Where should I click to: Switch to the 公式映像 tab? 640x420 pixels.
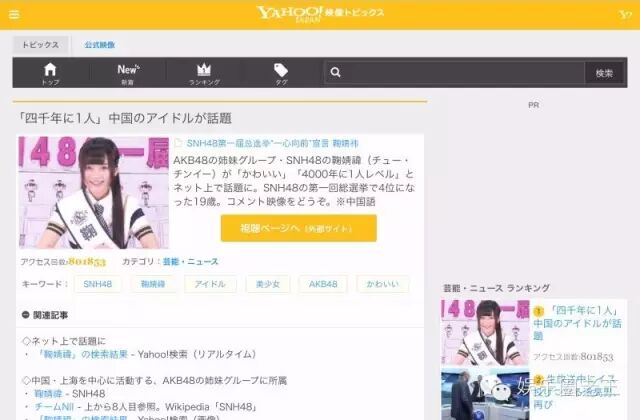pos(100,45)
